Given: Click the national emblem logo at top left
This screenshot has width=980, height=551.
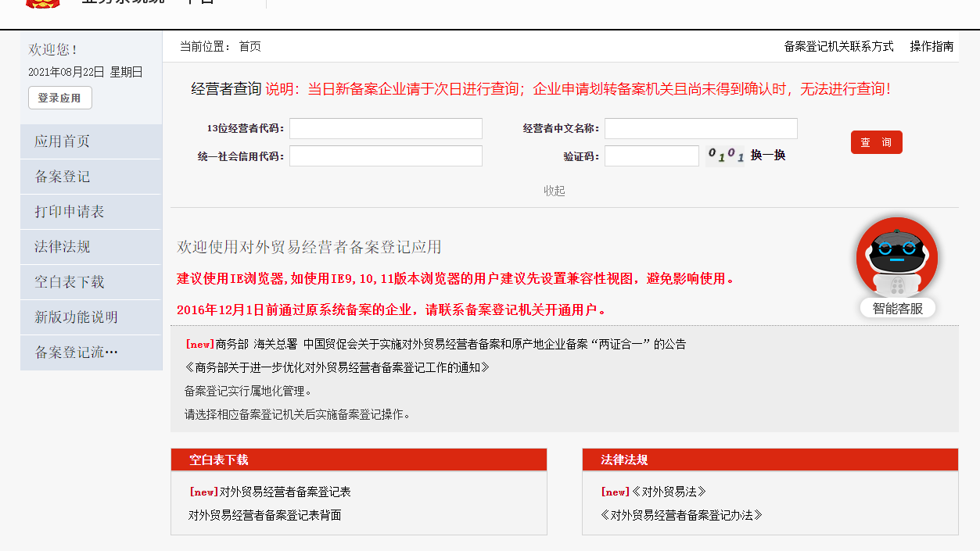Looking at the screenshot, I should (42, 3).
